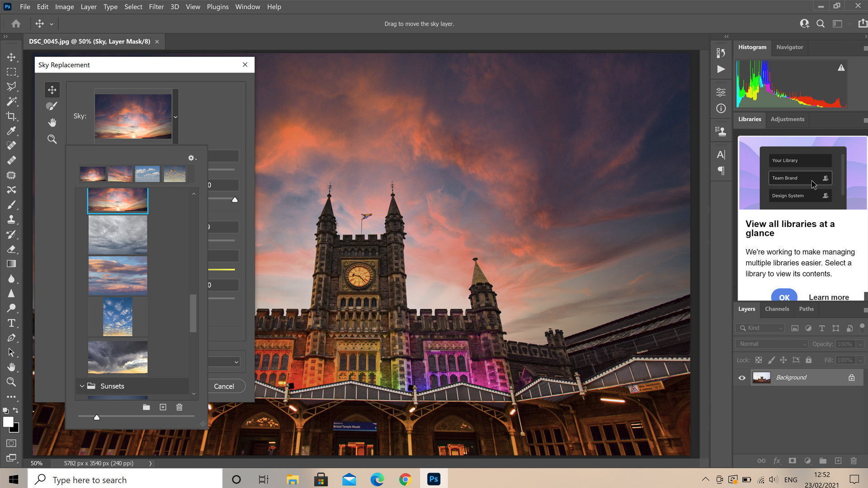Open the layer blend mode dropdown

coord(771,343)
